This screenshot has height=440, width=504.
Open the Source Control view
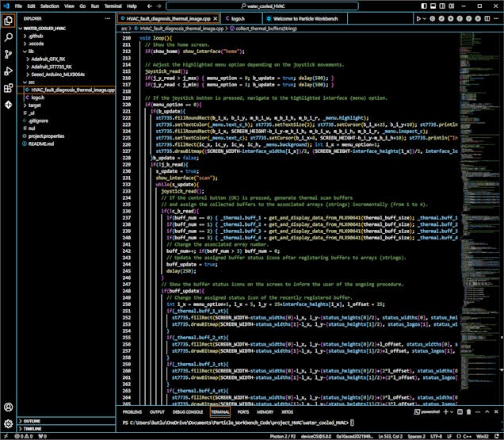point(9,54)
